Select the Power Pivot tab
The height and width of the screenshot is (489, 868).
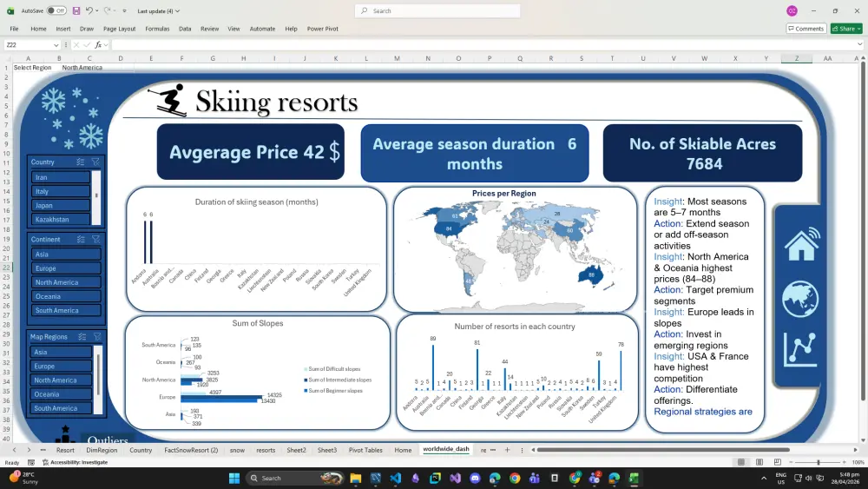pos(323,29)
